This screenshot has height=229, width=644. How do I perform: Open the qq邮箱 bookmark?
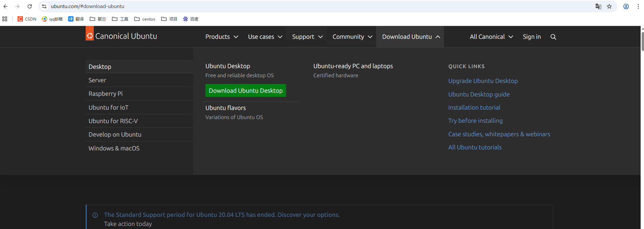pyautogui.click(x=52, y=19)
